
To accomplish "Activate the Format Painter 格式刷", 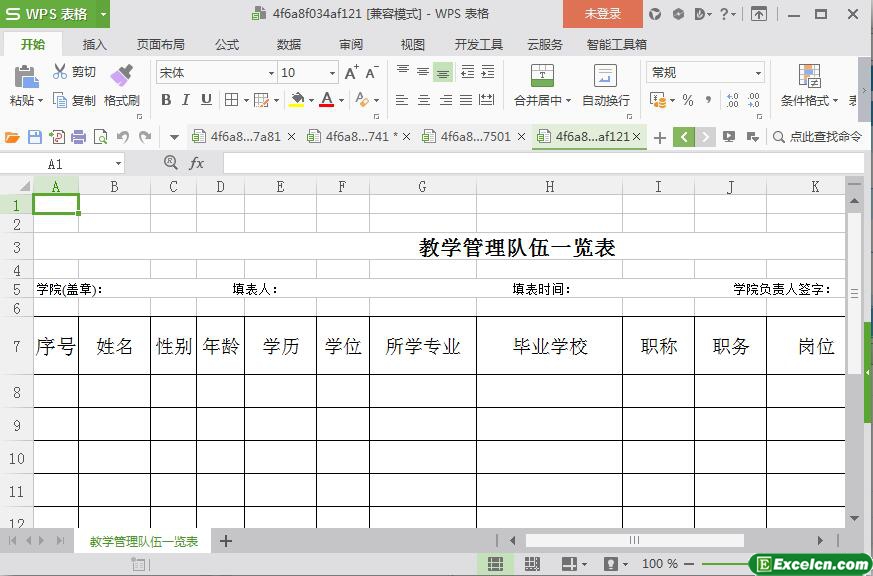I will (121, 85).
